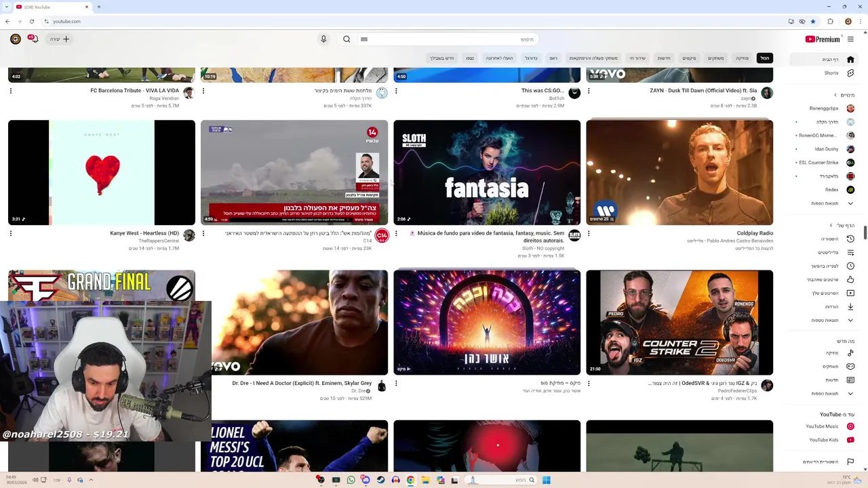Screen dimensions: 868x488
Task: Open the C14 channel avatar
Action: tap(382, 235)
